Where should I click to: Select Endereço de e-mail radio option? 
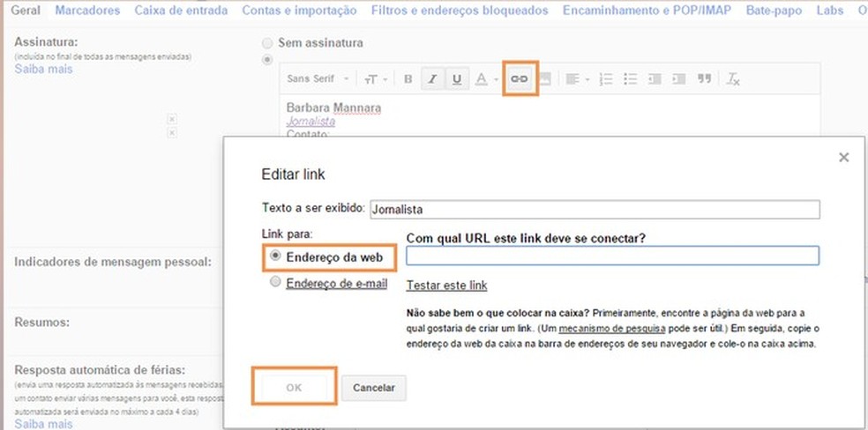(x=275, y=283)
